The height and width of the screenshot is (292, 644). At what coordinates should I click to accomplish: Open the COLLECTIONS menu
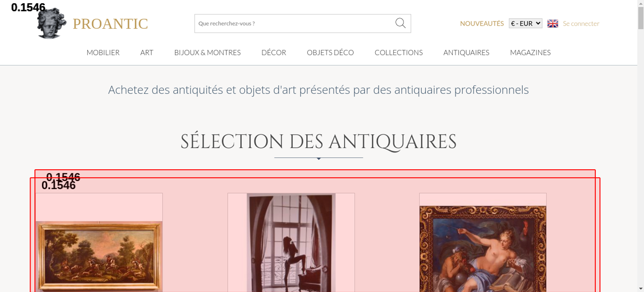pyautogui.click(x=399, y=52)
